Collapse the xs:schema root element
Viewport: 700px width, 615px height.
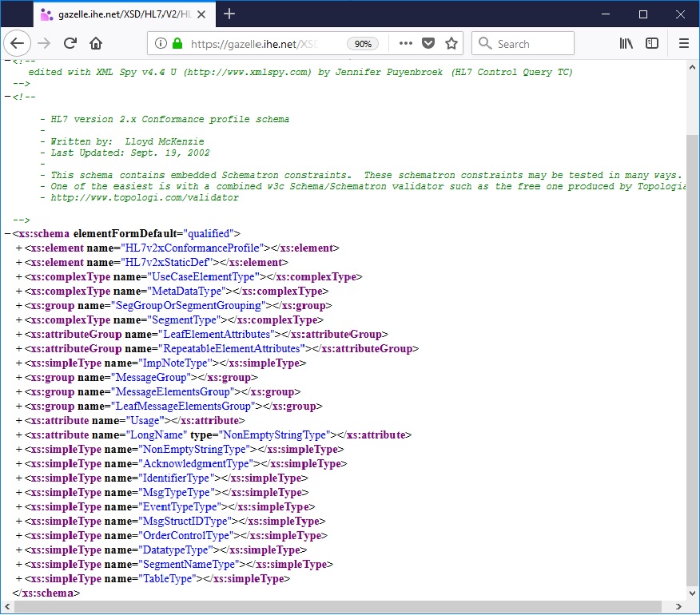click(x=6, y=233)
